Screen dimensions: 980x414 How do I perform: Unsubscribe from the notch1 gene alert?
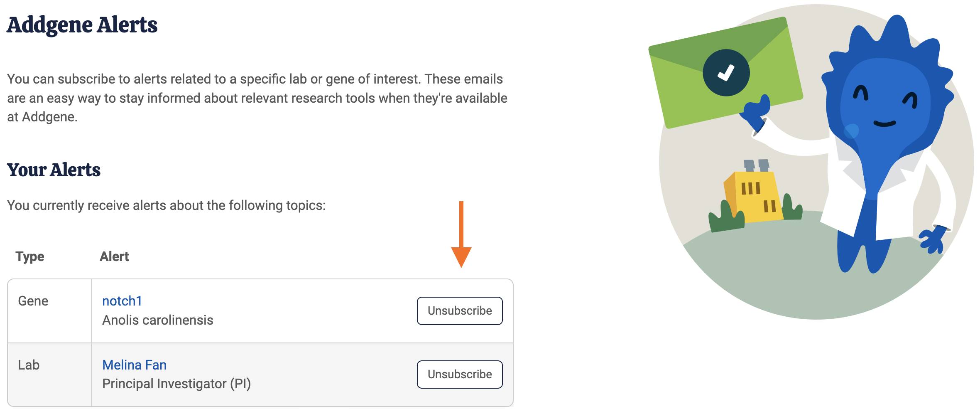point(460,311)
